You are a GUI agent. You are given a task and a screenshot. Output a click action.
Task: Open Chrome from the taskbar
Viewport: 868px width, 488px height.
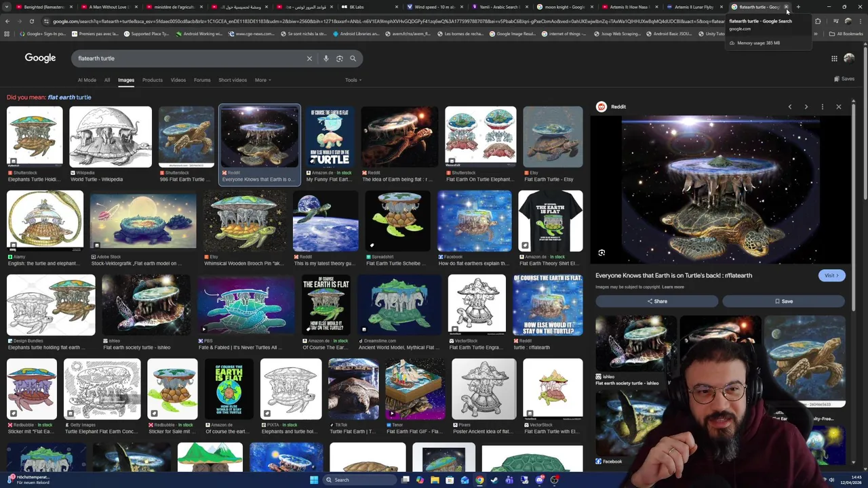pos(479,480)
